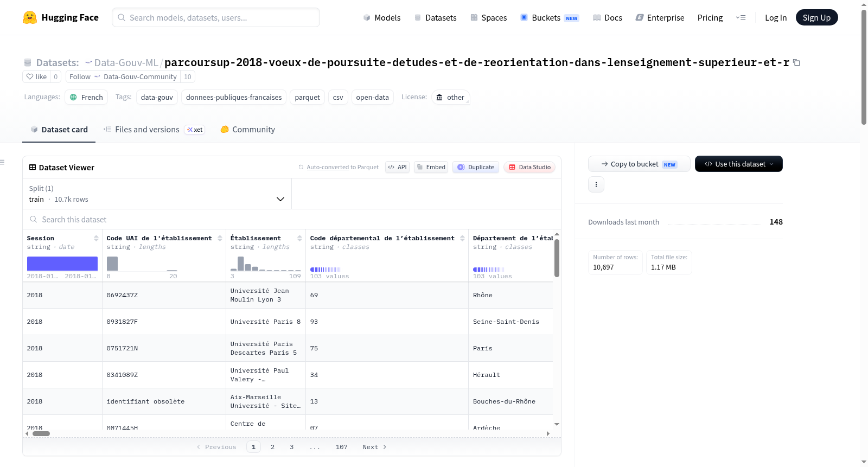Click the page vertical scrollbar thumb

(864, 67)
